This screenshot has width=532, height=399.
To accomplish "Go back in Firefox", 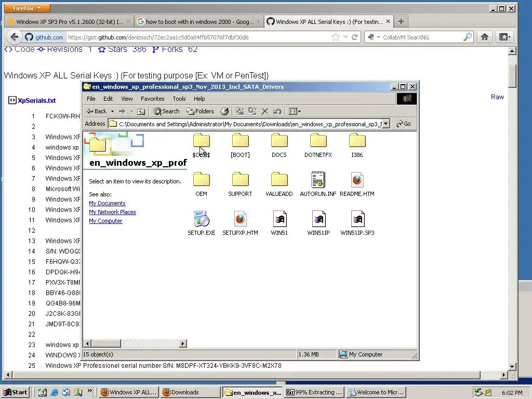I will [14, 37].
